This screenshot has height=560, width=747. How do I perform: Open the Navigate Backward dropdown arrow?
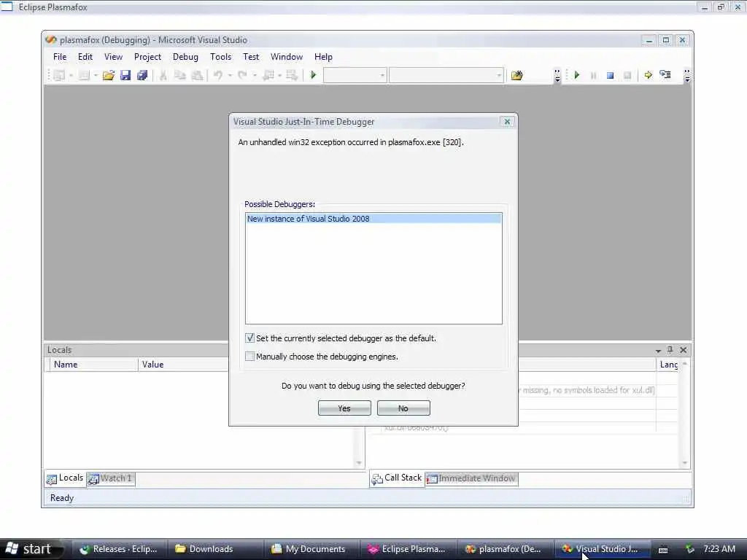pos(279,75)
